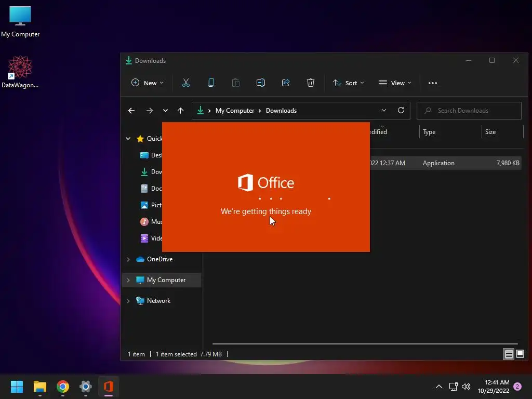Open the New item dropdown
532x399 pixels.
point(147,83)
